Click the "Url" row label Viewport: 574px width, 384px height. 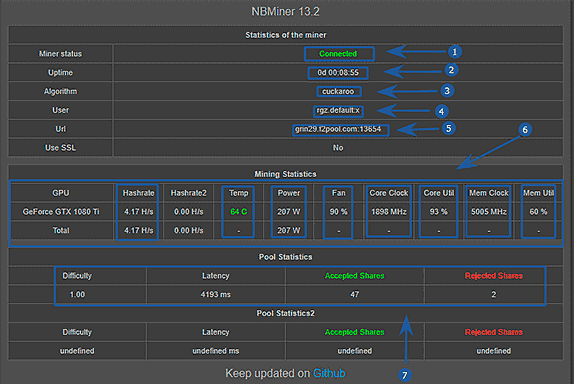pyautogui.click(x=60, y=129)
